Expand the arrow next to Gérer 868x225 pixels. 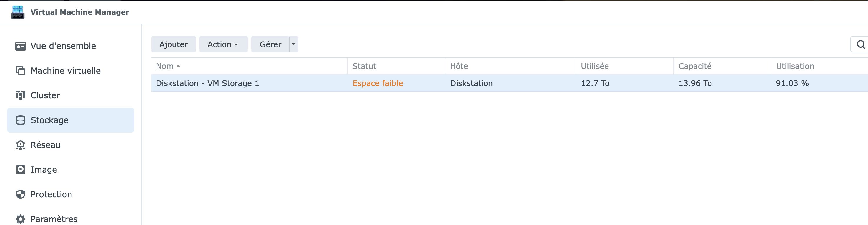294,44
